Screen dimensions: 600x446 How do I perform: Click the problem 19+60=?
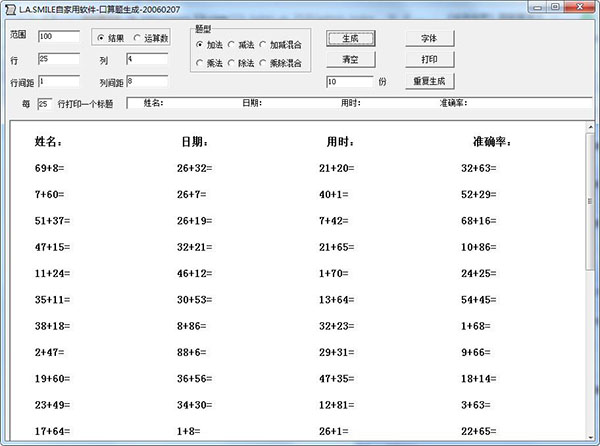coord(52,379)
